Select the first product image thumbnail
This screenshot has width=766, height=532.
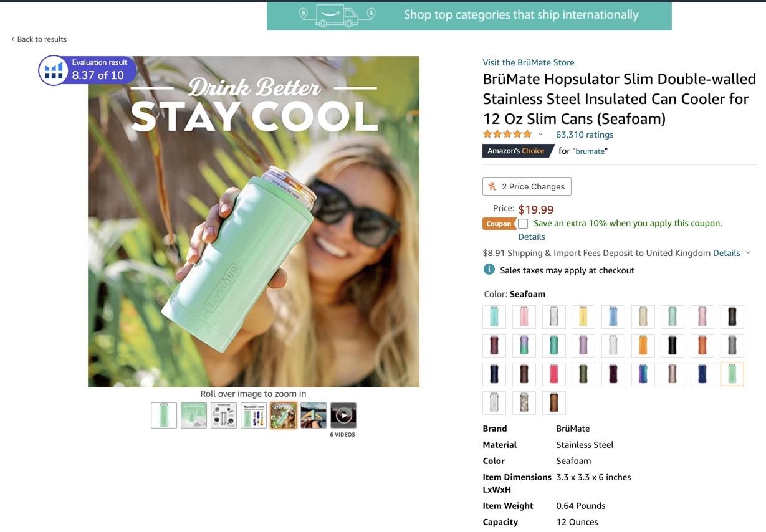click(164, 415)
